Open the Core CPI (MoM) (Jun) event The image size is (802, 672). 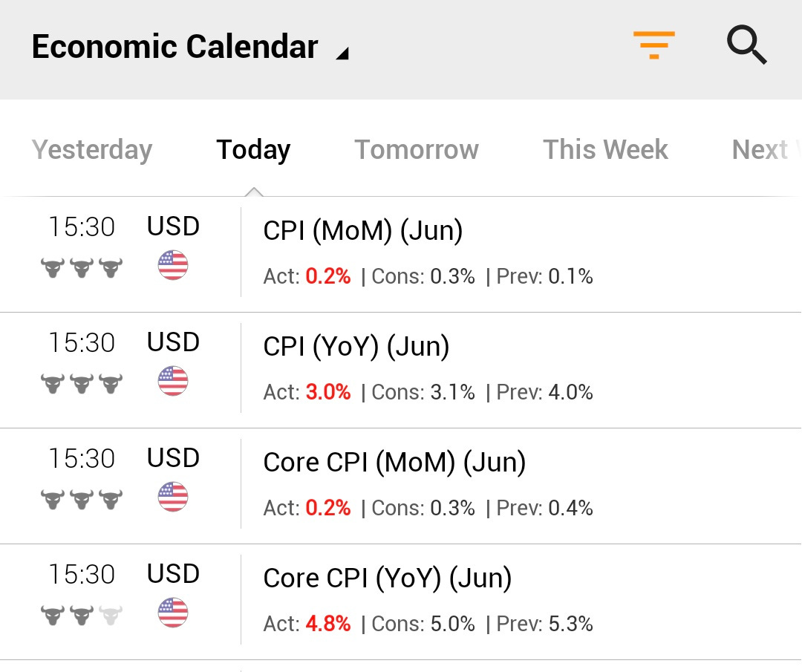coord(394,463)
